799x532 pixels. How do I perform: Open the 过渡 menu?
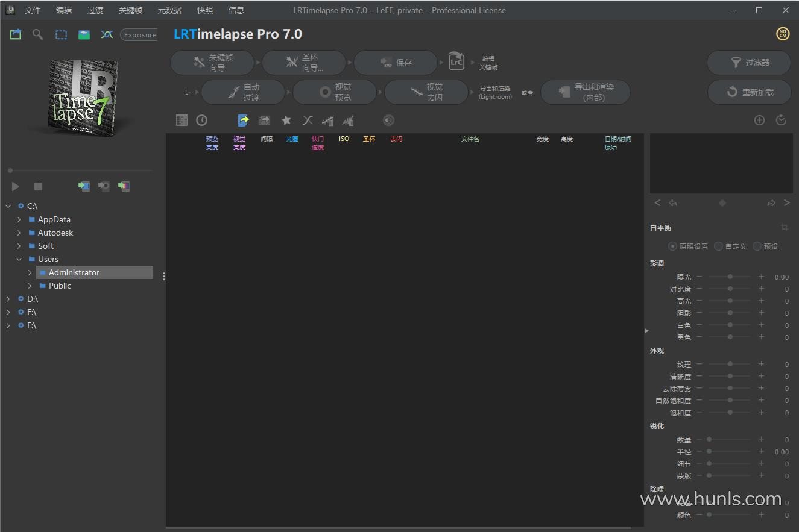[x=95, y=10]
